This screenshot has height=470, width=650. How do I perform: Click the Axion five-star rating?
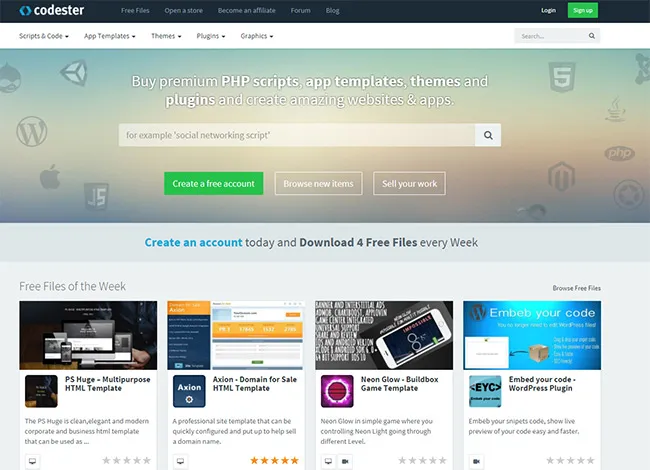coord(275,461)
